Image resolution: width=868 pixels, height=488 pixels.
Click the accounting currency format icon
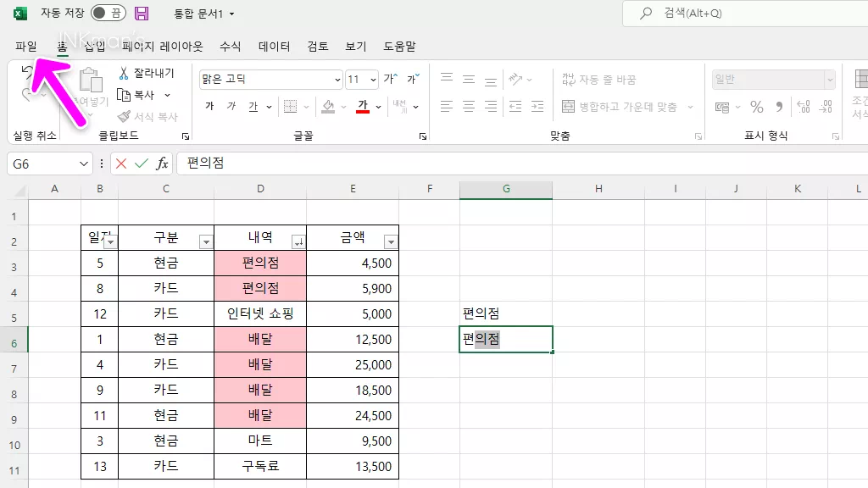pyautogui.click(x=722, y=107)
